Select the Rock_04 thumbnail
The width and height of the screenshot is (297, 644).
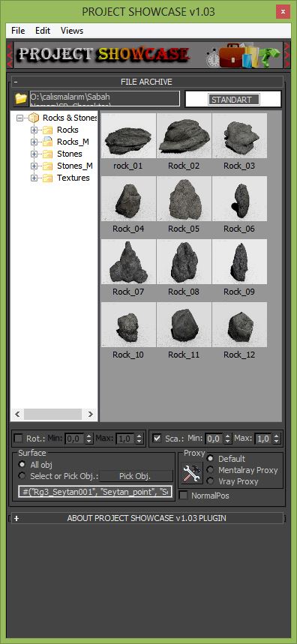pyautogui.click(x=128, y=199)
